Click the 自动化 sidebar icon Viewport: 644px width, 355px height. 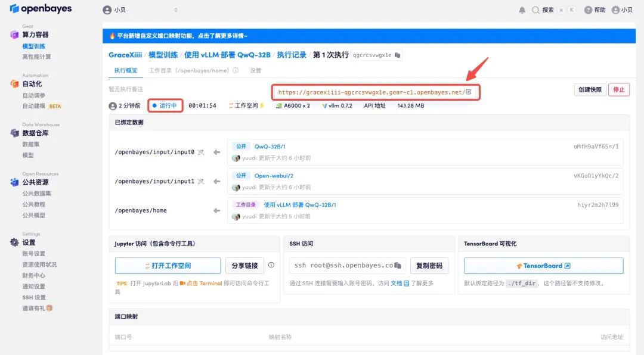14,84
